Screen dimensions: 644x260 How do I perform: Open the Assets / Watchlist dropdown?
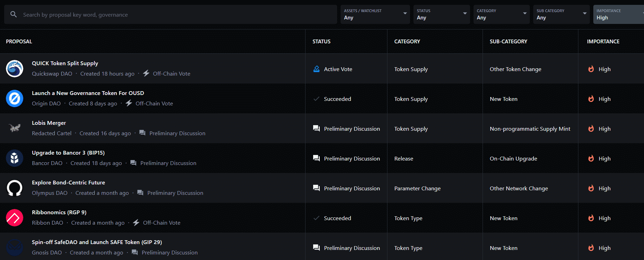coord(375,14)
